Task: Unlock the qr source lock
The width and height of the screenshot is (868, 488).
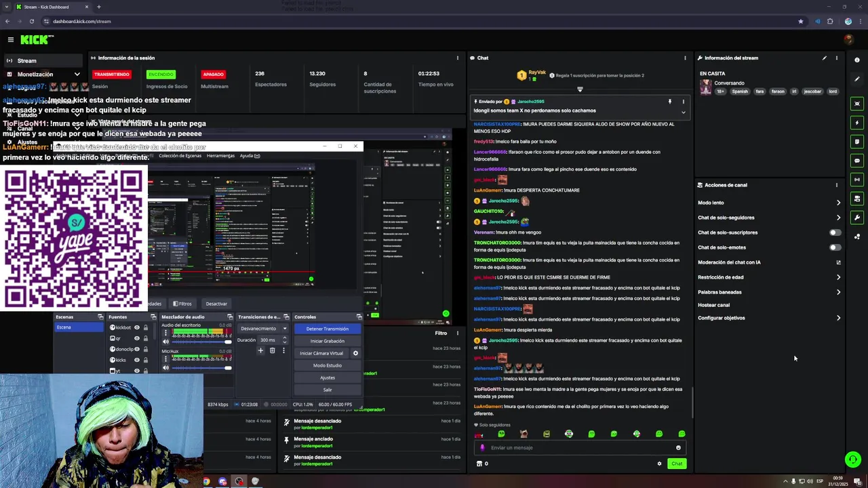Action: point(145,338)
